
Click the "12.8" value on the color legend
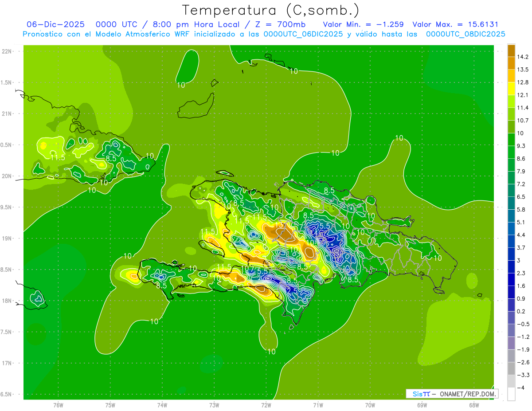[x=523, y=82]
